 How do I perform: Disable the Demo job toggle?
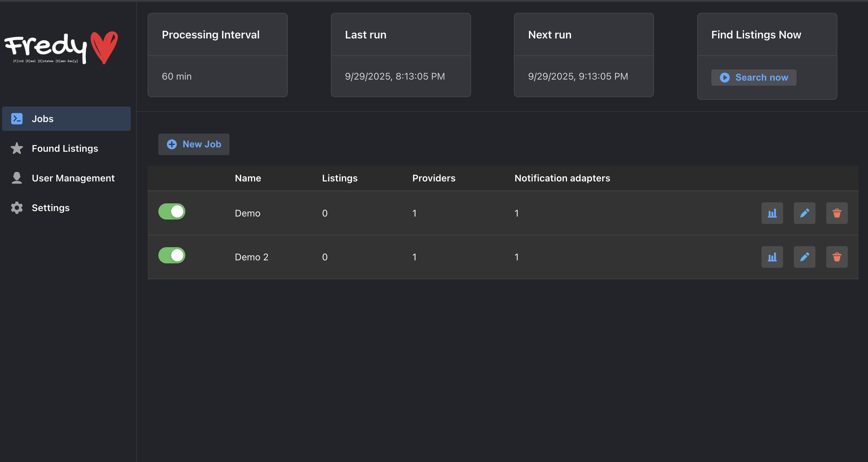point(172,211)
